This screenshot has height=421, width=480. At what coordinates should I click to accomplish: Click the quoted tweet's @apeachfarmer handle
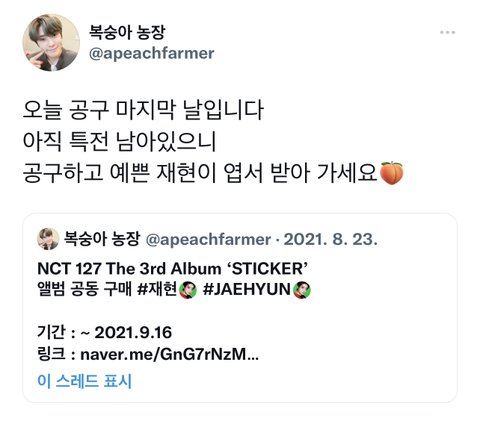click(208, 239)
